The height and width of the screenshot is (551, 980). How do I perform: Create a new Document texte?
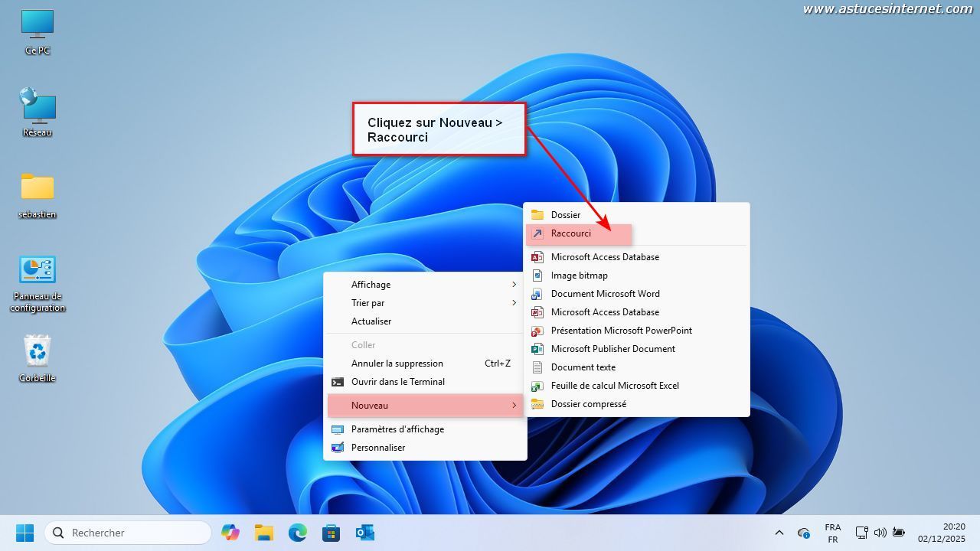tap(583, 367)
